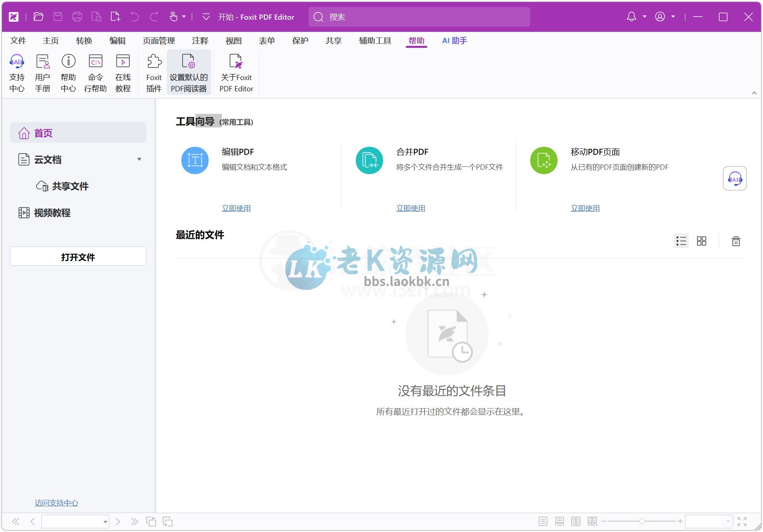The height and width of the screenshot is (532, 763).
Task: Switch recent files to list view
Action: coord(681,241)
